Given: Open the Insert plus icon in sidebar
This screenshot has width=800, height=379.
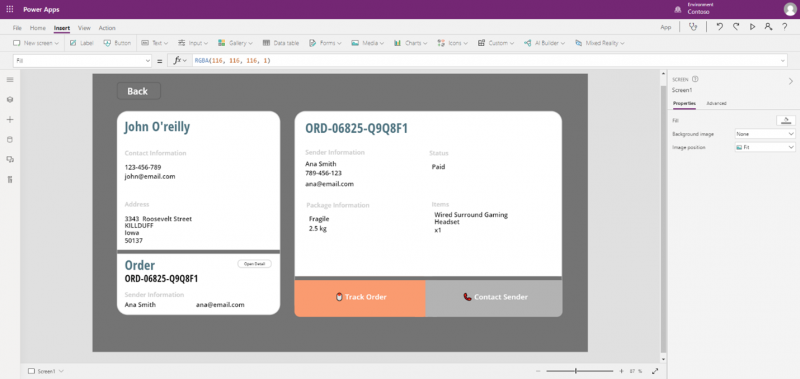Looking at the screenshot, I should [x=10, y=119].
